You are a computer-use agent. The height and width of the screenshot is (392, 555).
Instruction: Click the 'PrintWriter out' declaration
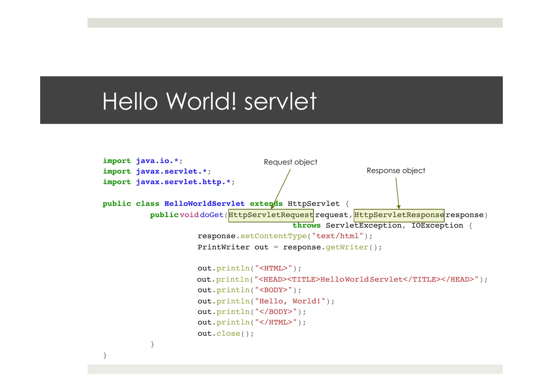point(233,247)
